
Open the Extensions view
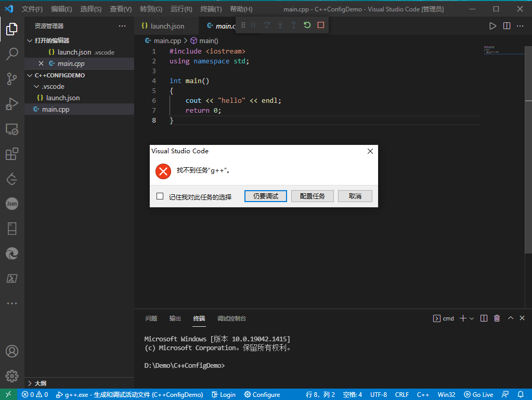coord(11,154)
